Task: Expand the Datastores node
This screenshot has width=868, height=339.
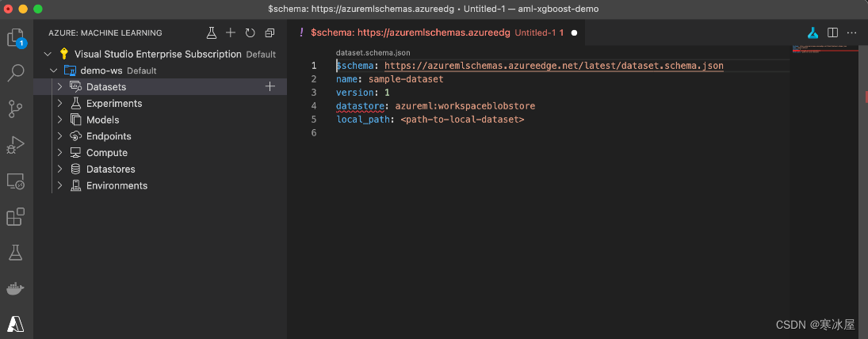Action: point(59,169)
